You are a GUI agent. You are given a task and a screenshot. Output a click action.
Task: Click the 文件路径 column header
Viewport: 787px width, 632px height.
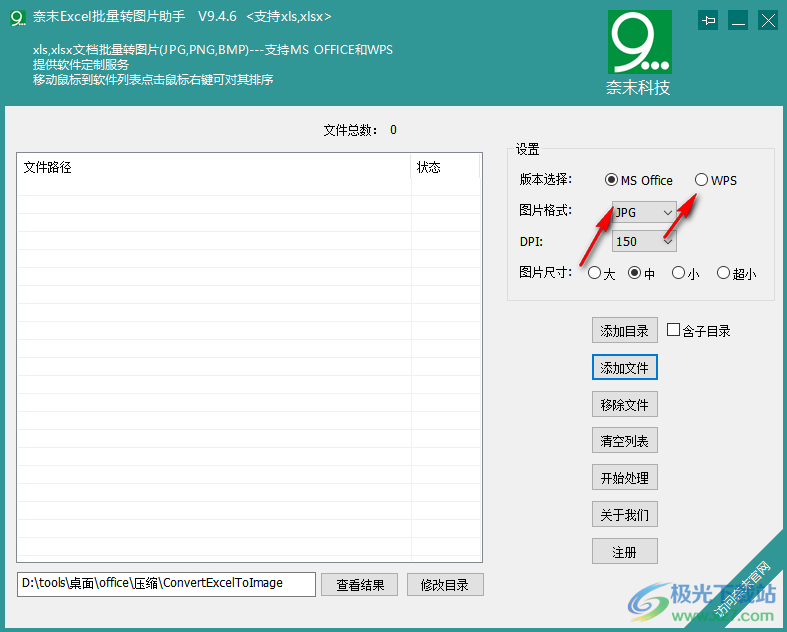tap(214, 167)
